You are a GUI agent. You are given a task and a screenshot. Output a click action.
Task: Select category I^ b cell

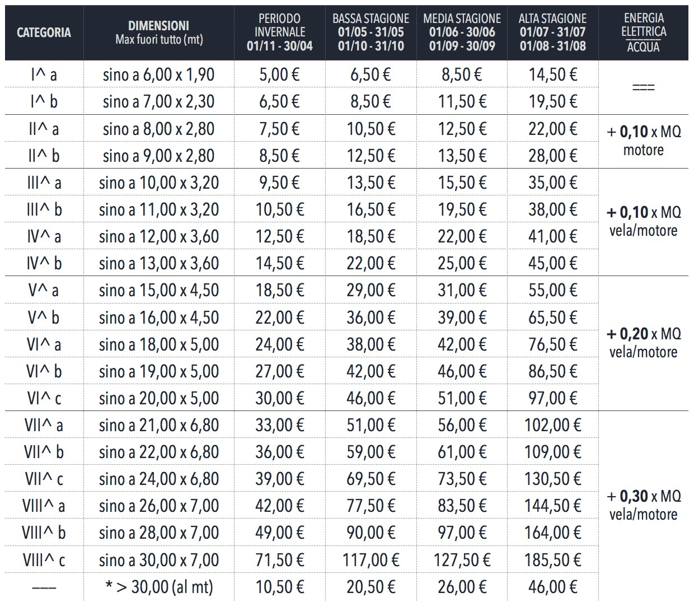[44, 101]
